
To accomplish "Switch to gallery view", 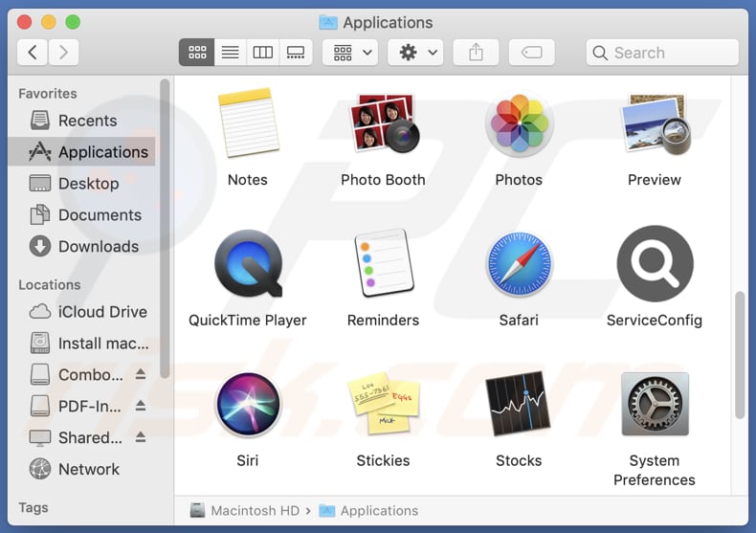I will (296, 52).
